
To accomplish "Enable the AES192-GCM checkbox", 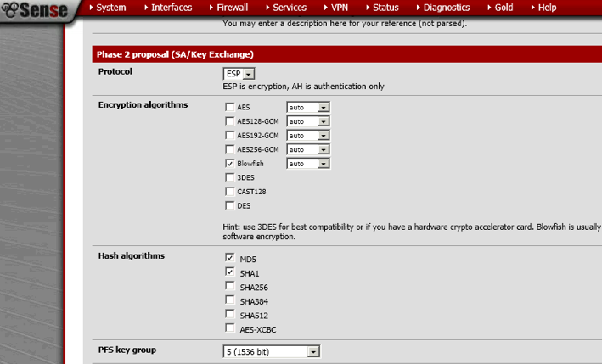I will point(229,136).
